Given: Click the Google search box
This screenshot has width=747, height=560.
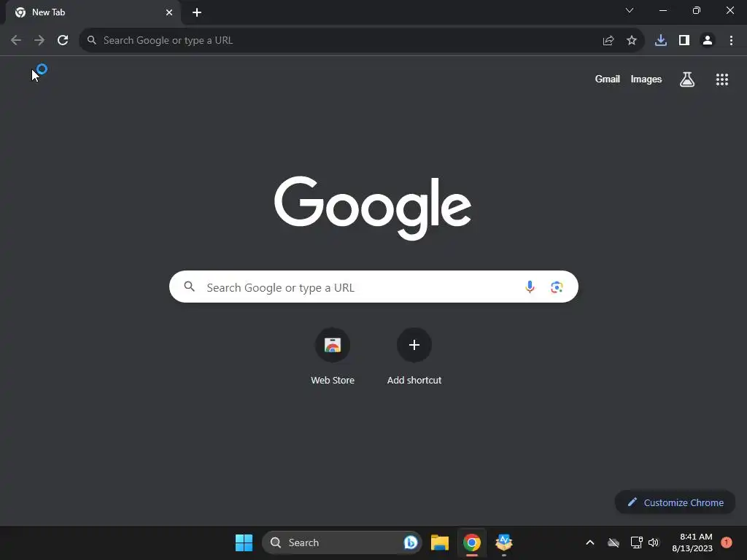Looking at the screenshot, I should point(373,287).
